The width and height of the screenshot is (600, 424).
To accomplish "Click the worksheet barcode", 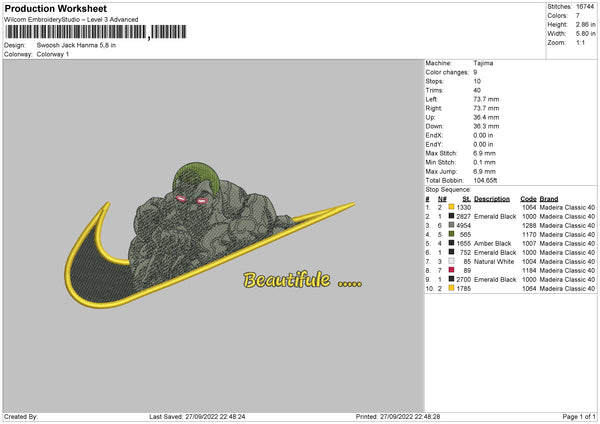I will click(x=96, y=32).
